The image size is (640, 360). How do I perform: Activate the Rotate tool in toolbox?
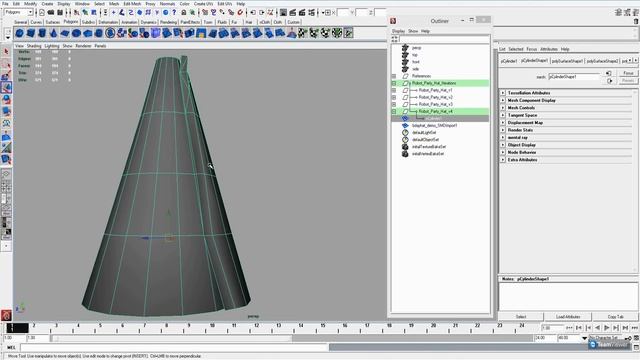click(x=6, y=100)
